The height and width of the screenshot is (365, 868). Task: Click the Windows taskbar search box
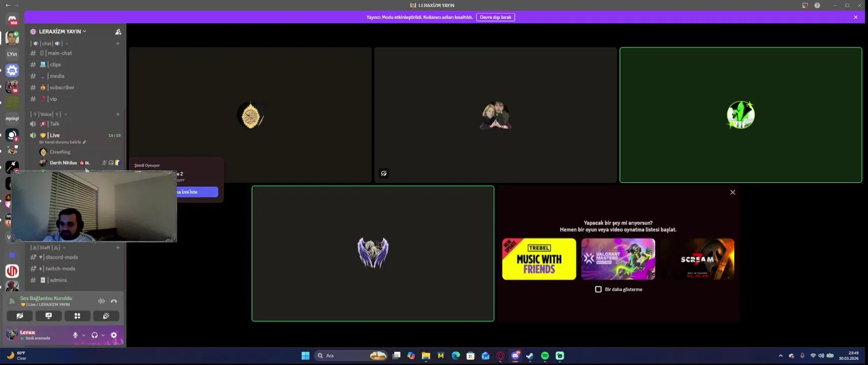tap(350, 356)
